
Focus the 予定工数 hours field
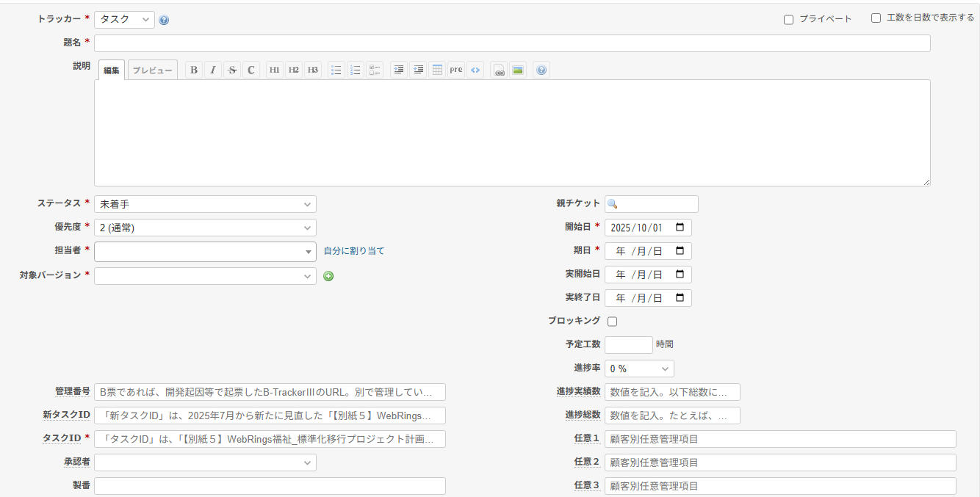pyautogui.click(x=629, y=345)
